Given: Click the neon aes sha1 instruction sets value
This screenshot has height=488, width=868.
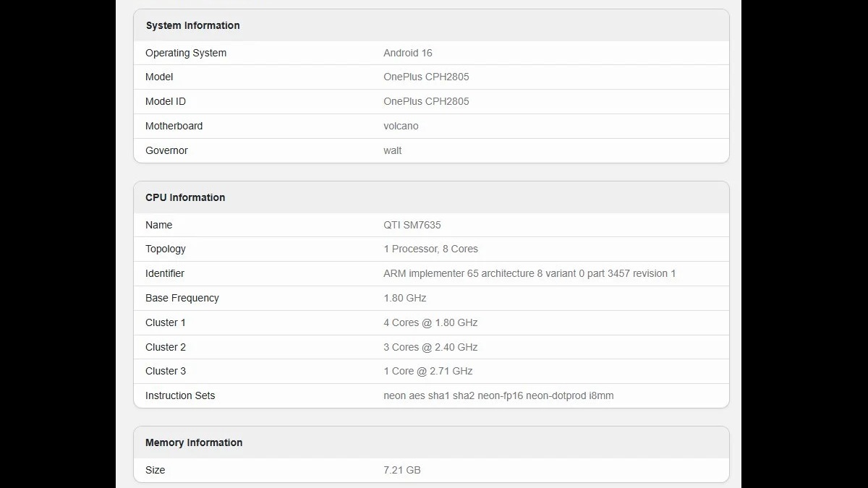Looking at the screenshot, I should coord(498,395).
